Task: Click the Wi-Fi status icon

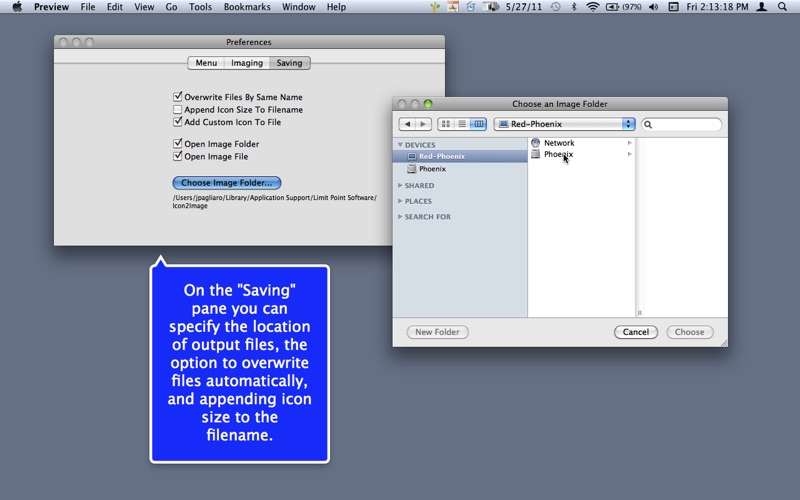Action: (592, 7)
